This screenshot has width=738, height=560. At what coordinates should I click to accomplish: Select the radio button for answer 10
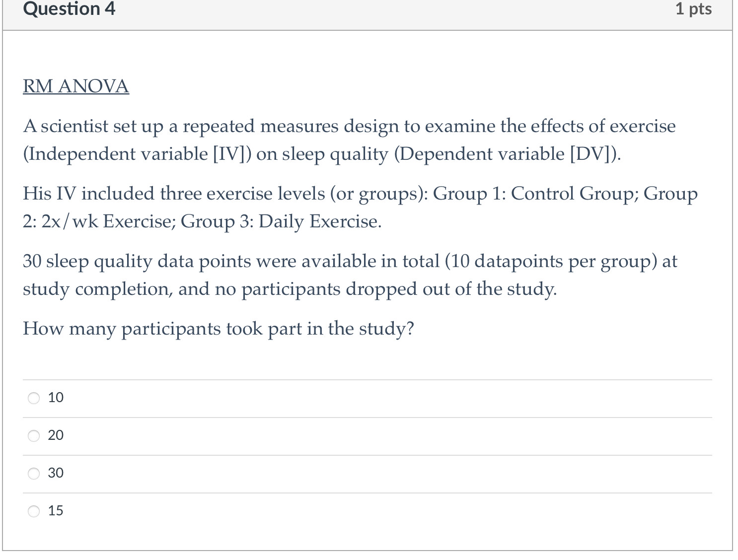(33, 397)
